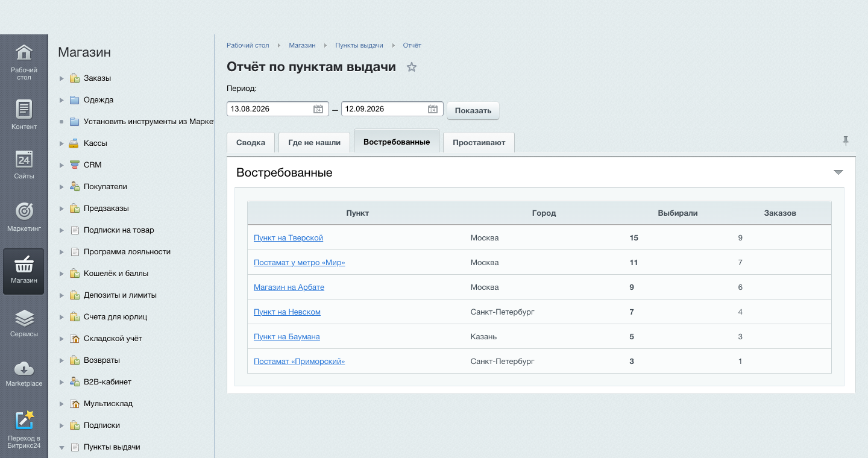Open the Сайты sidebar section
The height and width of the screenshot is (458, 868).
pos(24,164)
